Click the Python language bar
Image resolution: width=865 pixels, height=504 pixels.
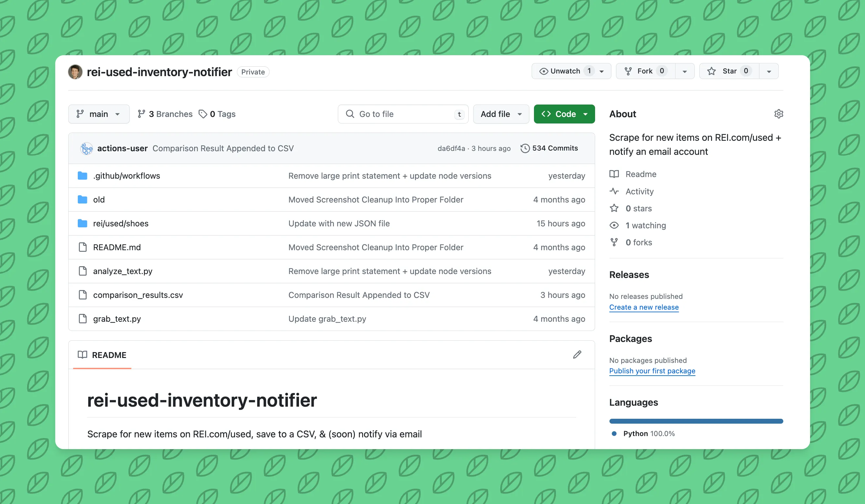click(696, 421)
